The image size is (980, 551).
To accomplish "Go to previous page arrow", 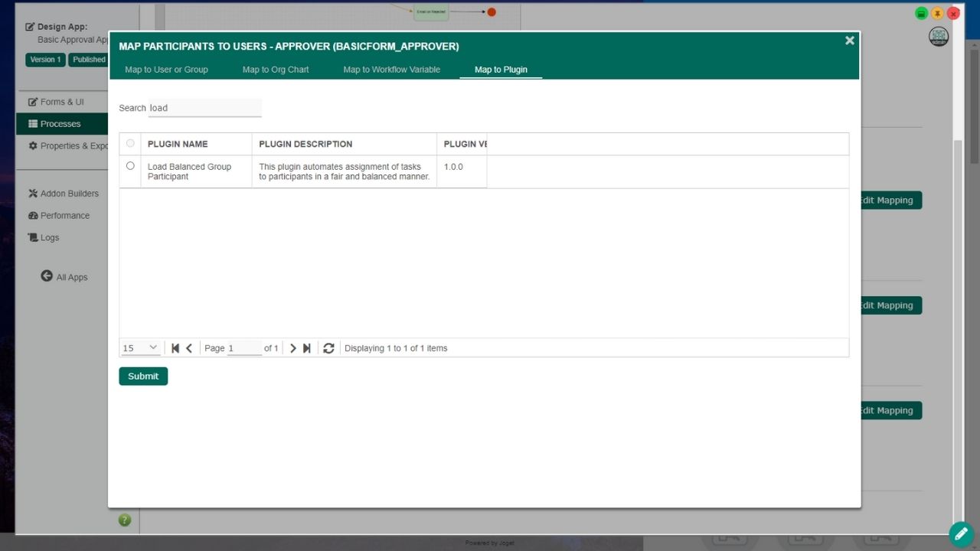I will (x=189, y=348).
